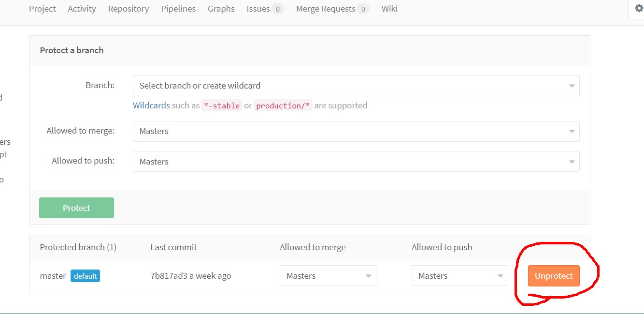The height and width of the screenshot is (315, 644).
Task: Follow the Wildcards help link
Action: click(x=151, y=105)
